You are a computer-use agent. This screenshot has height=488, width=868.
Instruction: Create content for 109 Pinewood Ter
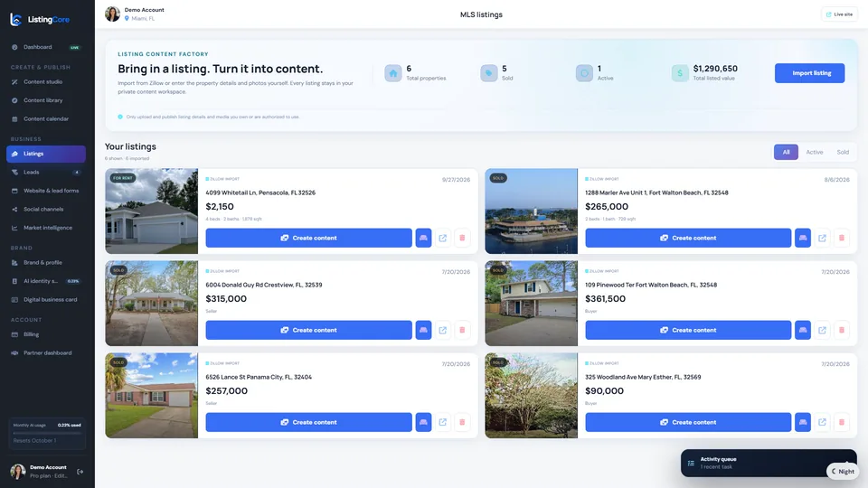[x=688, y=331]
